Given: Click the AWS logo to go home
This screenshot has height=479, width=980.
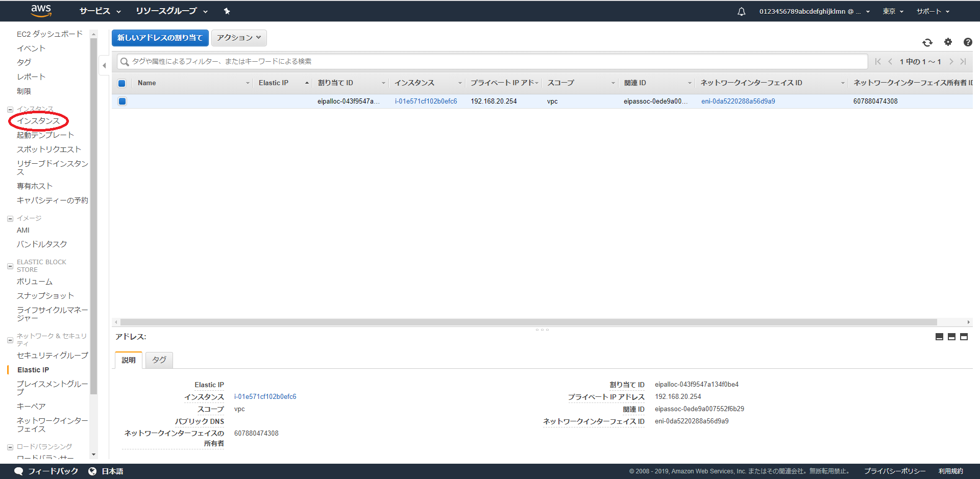Looking at the screenshot, I should (41, 11).
